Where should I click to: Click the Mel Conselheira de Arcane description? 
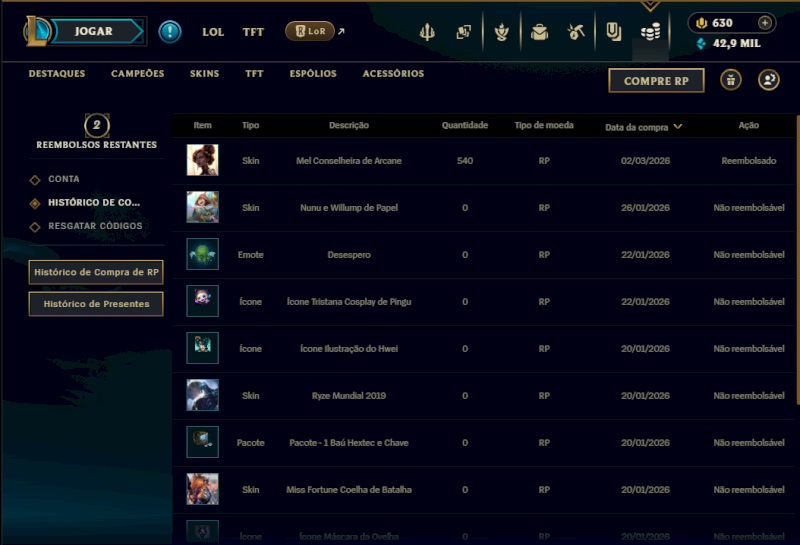click(x=348, y=161)
